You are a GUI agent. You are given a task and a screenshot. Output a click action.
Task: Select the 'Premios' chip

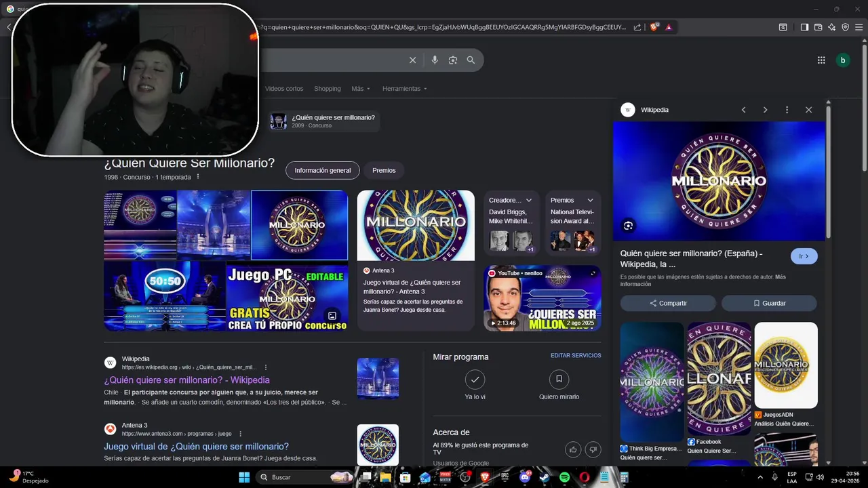pyautogui.click(x=384, y=170)
